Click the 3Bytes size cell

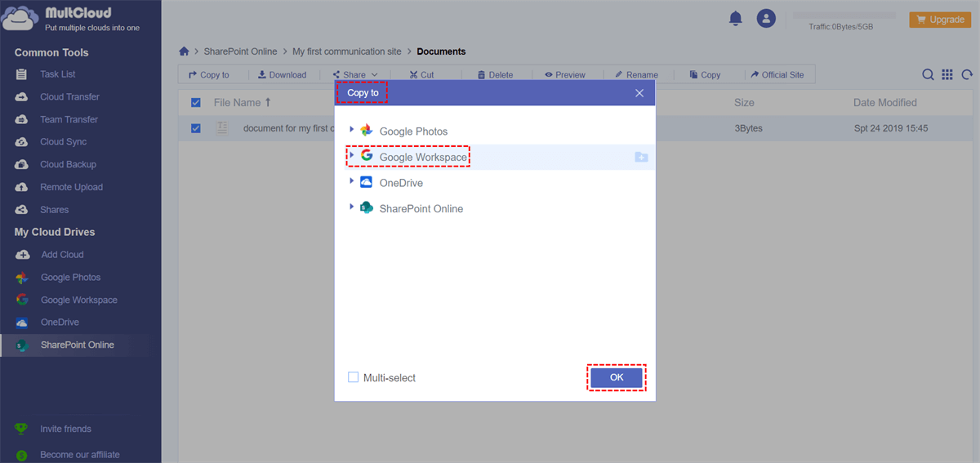coord(750,128)
